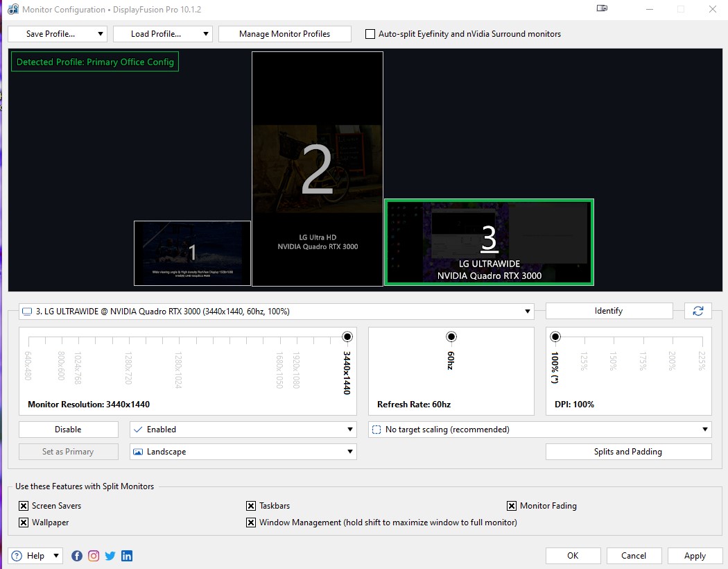Click the refresh monitors icon button
Screen dimensions: 728x569
point(697,312)
